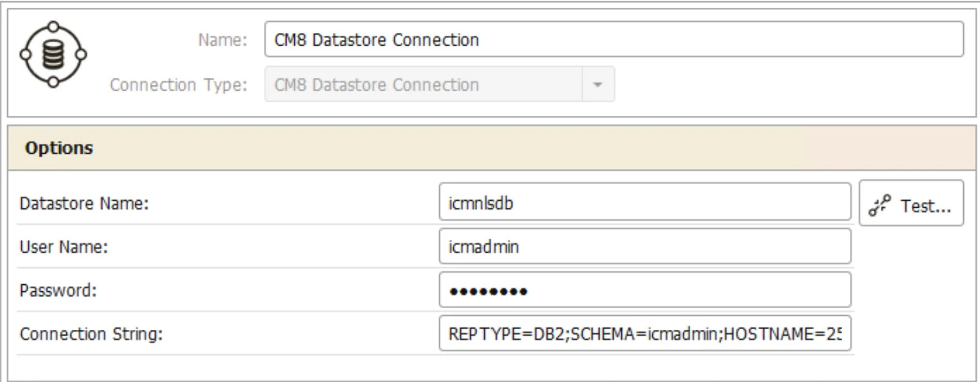Select the Datastore Name: label row
This screenshot has height=382, width=980.
pyautogui.click(x=223, y=203)
